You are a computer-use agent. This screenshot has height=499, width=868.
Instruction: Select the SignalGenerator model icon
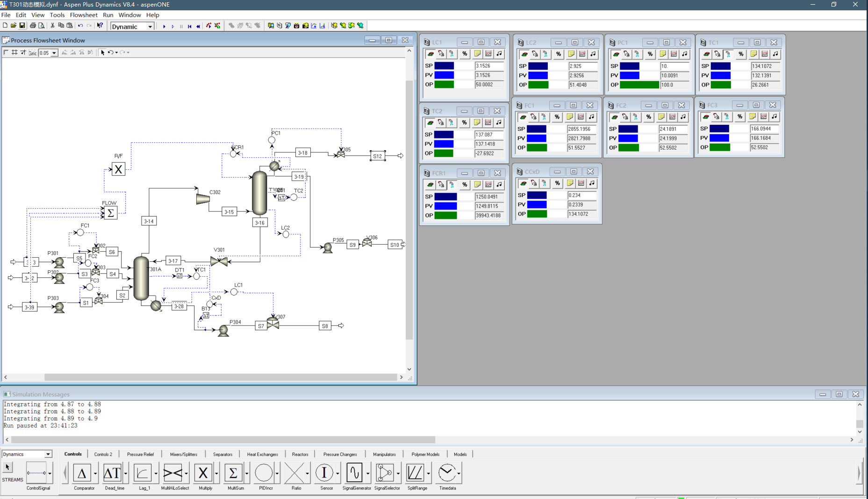[x=354, y=473]
